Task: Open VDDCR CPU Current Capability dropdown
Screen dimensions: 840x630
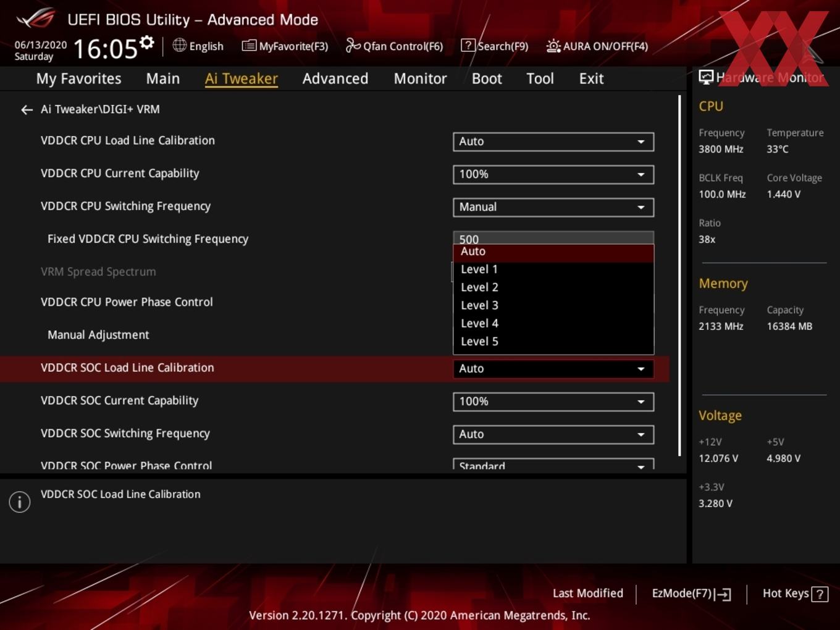Action: point(553,174)
